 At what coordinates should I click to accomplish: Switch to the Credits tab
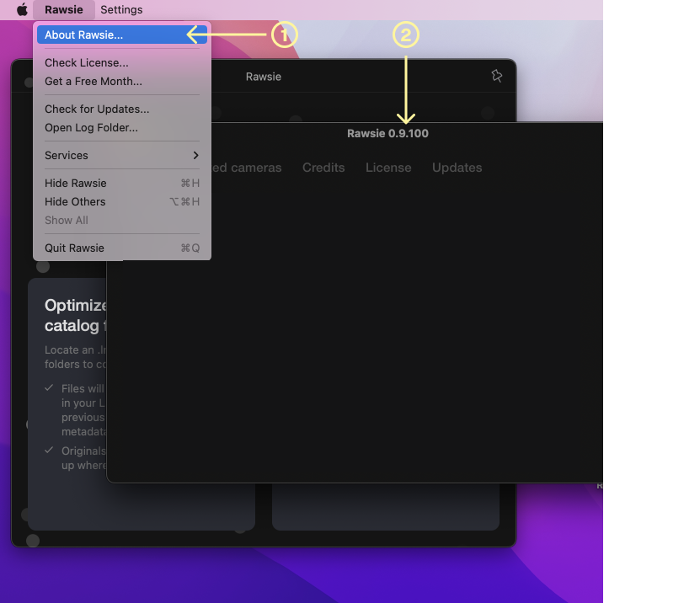click(323, 168)
